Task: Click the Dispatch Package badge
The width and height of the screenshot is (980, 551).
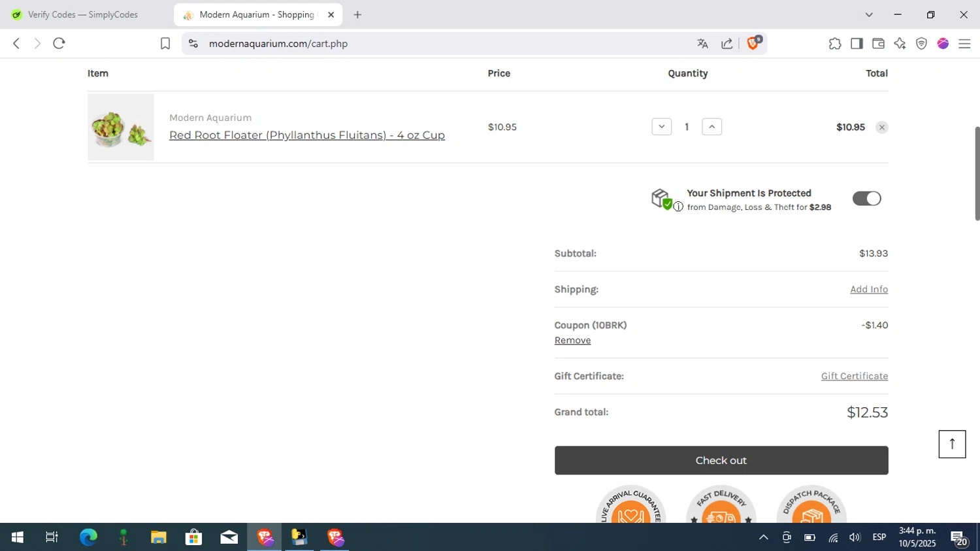Action: [811, 504]
